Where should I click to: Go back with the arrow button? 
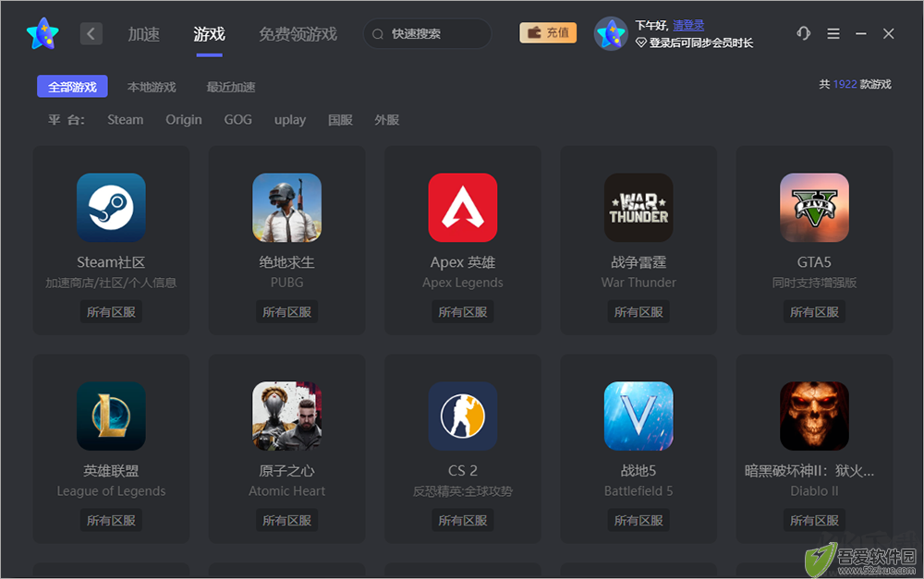[91, 33]
